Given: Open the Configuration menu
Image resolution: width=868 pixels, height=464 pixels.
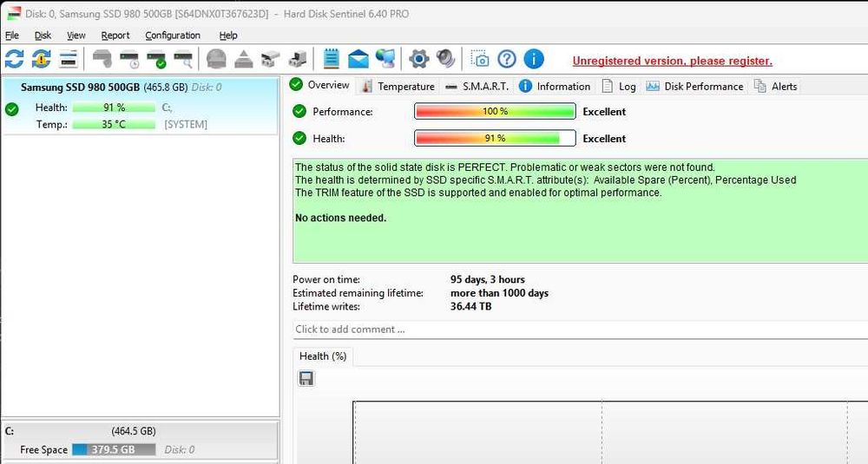Looking at the screenshot, I should coord(173,36).
